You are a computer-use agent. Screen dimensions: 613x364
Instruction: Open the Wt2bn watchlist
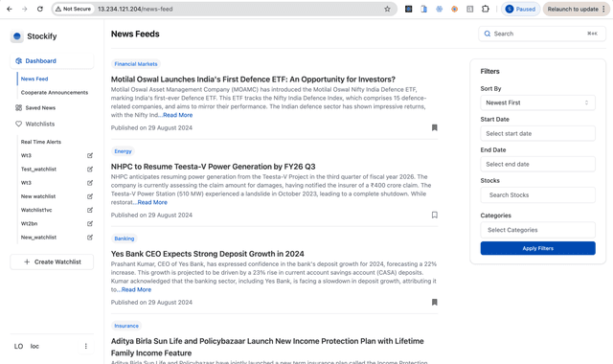click(x=29, y=223)
